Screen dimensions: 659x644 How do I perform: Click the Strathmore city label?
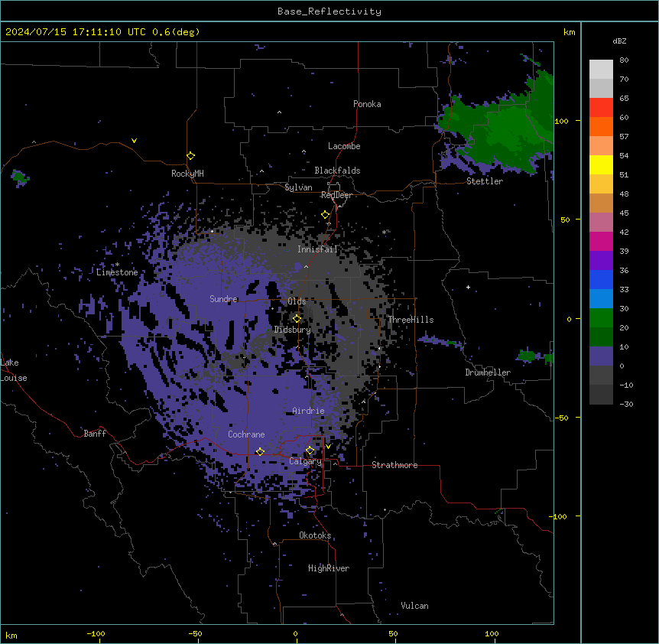(x=394, y=465)
